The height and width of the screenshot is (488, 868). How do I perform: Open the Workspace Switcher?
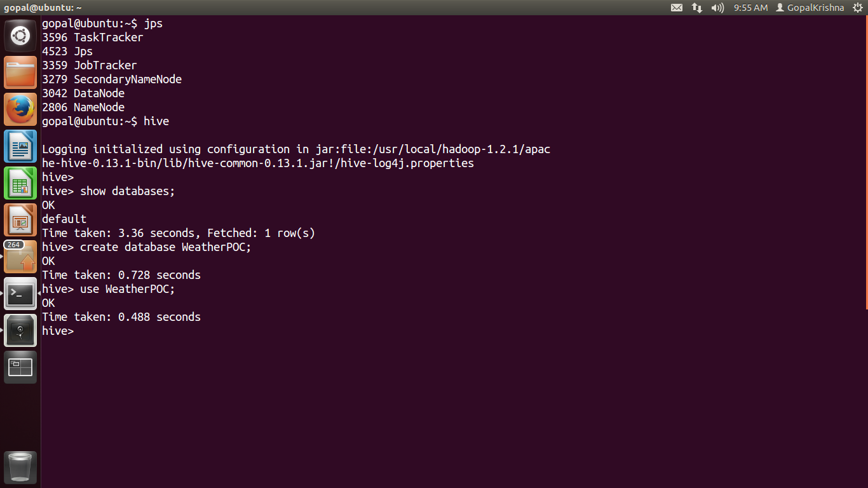[20, 367]
